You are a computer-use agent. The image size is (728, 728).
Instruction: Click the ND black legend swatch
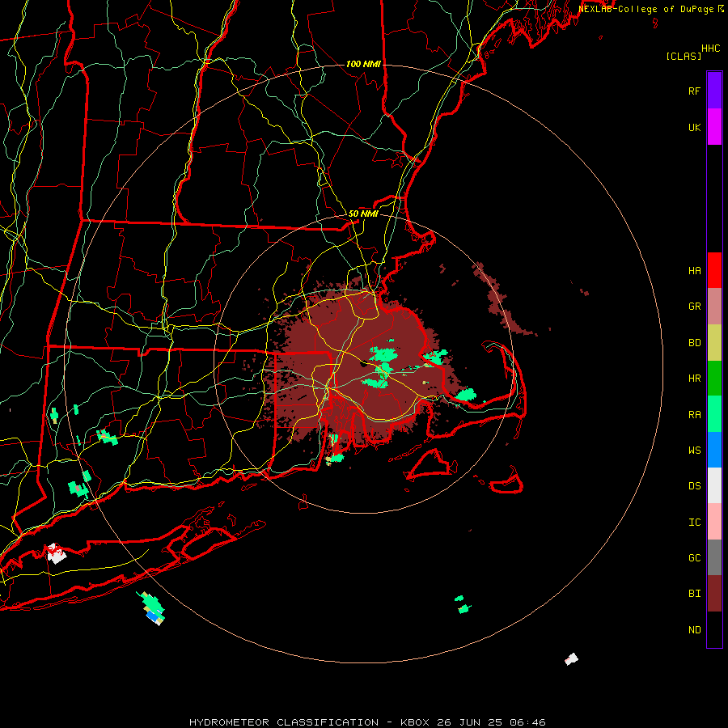click(714, 629)
